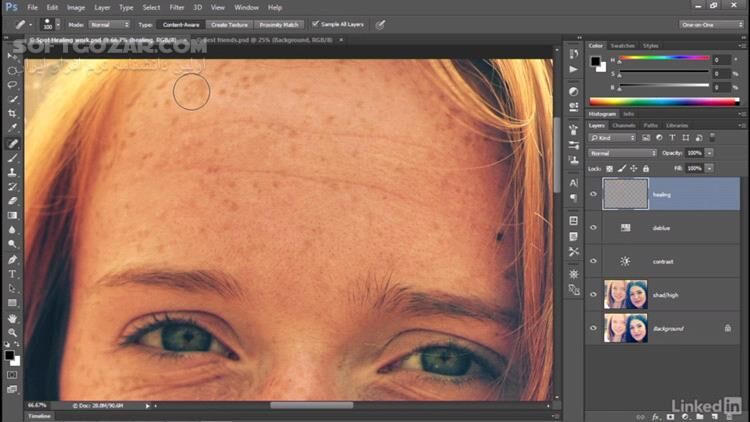Select the shad/high layer thumbnail

point(625,294)
